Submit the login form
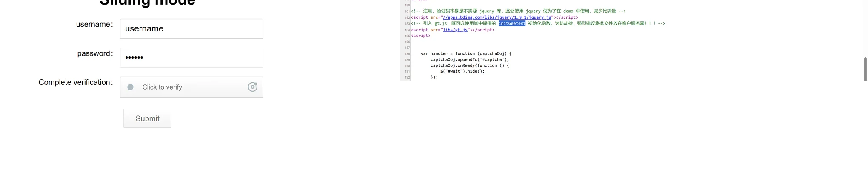The width and height of the screenshot is (868, 174). 148,118
